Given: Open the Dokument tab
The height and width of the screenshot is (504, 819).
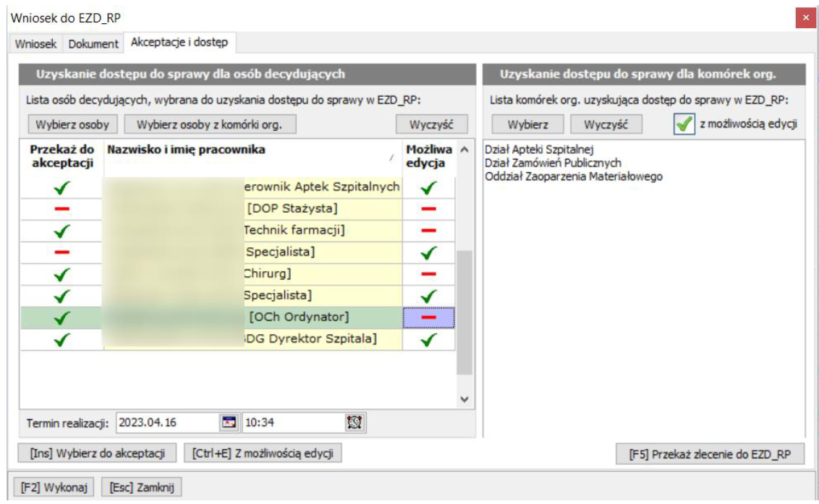Looking at the screenshot, I should click(x=93, y=43).
